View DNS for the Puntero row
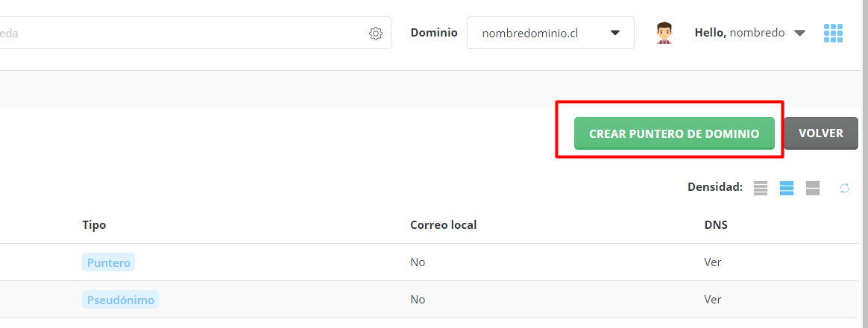Screen dimensions: 868x328 712,262
